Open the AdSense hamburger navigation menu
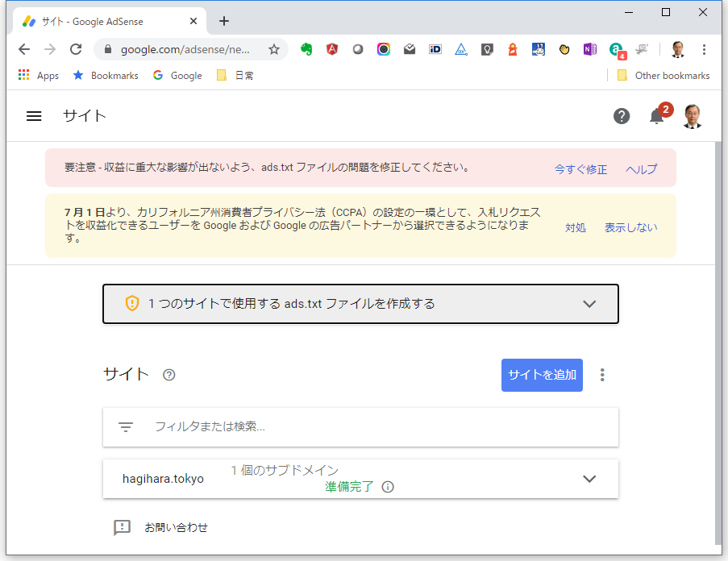728x561 pixels. 34,116
